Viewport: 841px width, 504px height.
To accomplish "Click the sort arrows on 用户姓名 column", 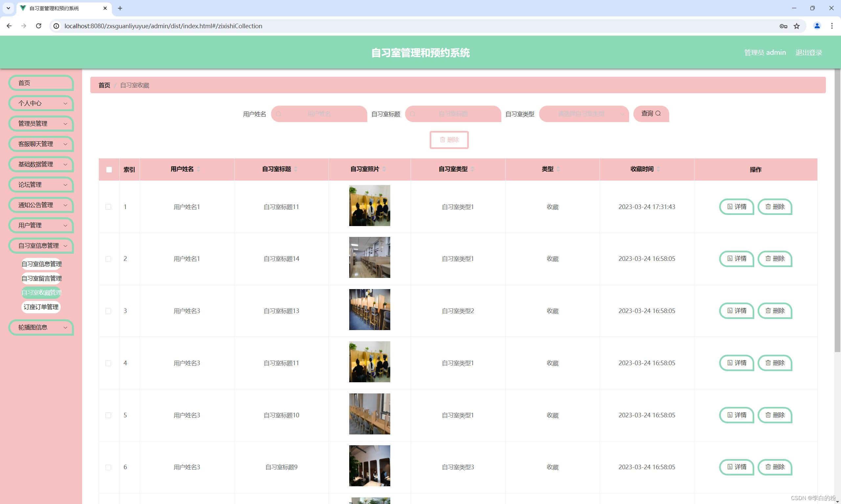I will (x=198, y=169).
